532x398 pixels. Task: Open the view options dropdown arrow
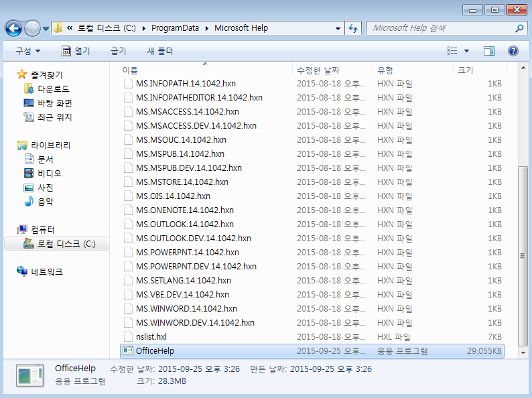click(466, 51)
